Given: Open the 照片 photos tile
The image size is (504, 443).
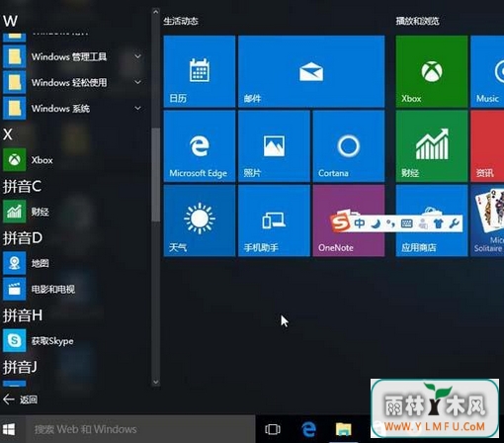Looking at the screenshot, I should click(274, 146).
